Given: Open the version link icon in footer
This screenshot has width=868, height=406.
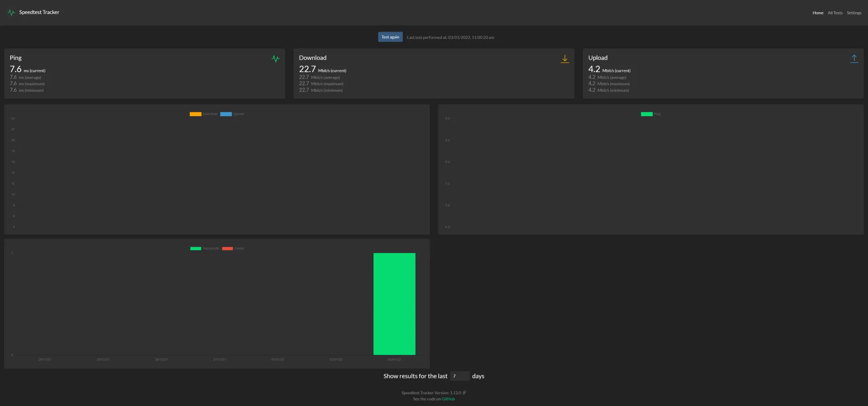Looking at the screenshot, I should (464, 393).
